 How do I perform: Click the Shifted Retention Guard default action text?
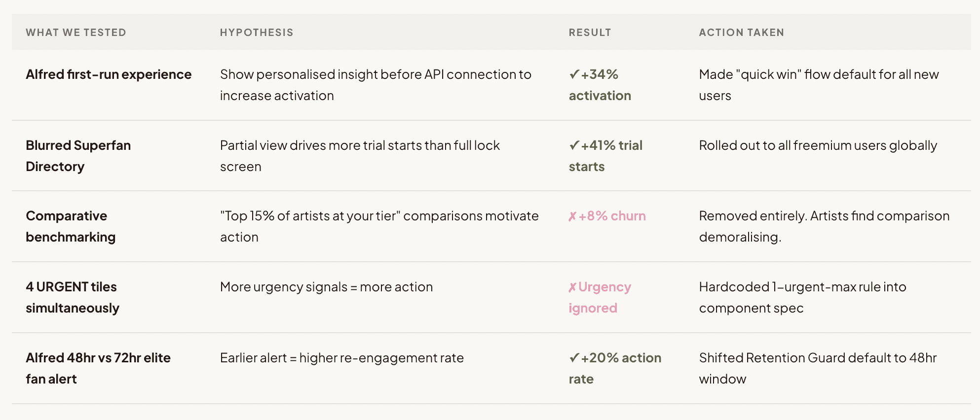tap(817, 368)
